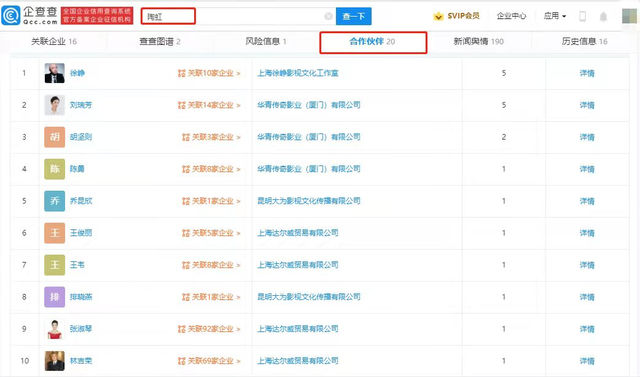
Task: Expand 关联10家企业 for 徐峥
Action: click(x=209, y=73)
